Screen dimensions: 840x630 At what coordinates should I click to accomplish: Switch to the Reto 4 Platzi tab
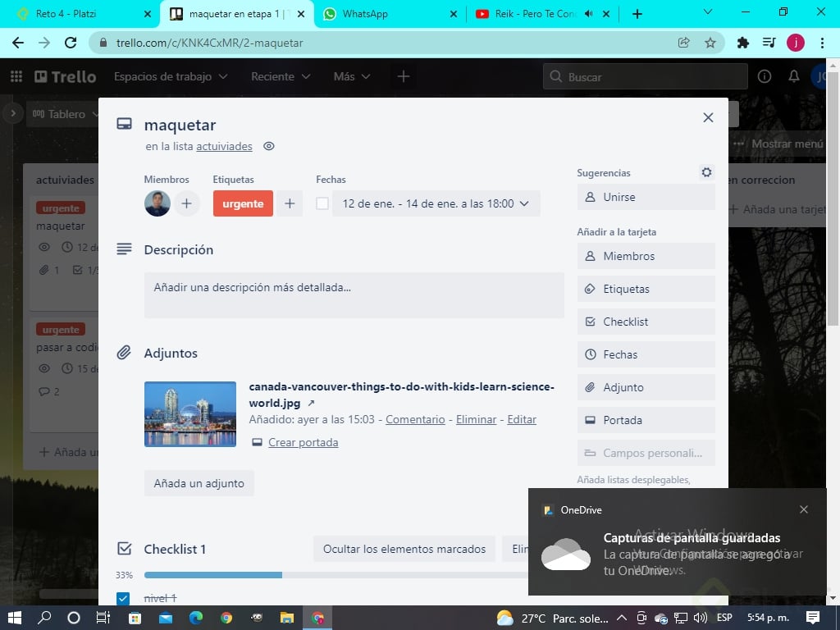pyautogui.click(x=74, y=13)
